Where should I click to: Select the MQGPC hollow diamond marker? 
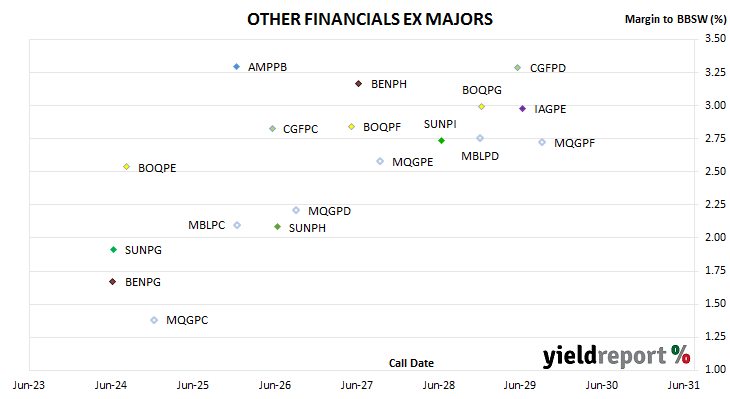[154, 320]
